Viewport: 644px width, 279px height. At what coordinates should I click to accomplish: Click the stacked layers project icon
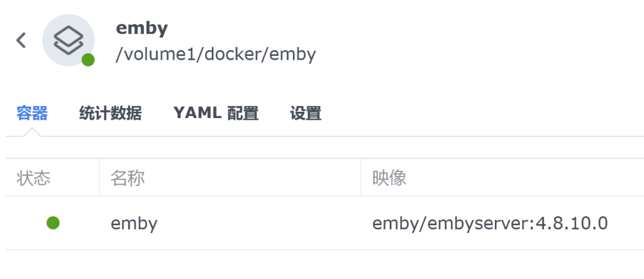69,40
